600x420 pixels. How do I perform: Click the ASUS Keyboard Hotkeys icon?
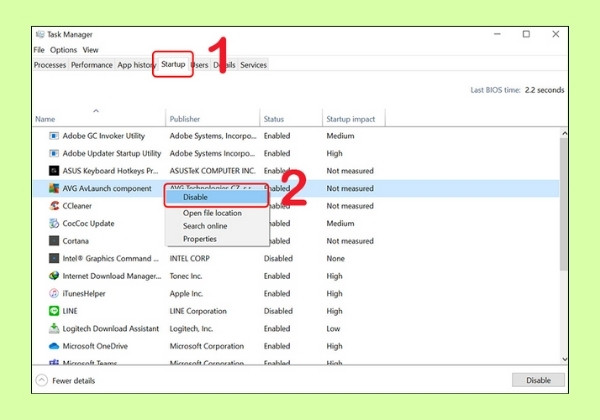[x=54, y=171]
